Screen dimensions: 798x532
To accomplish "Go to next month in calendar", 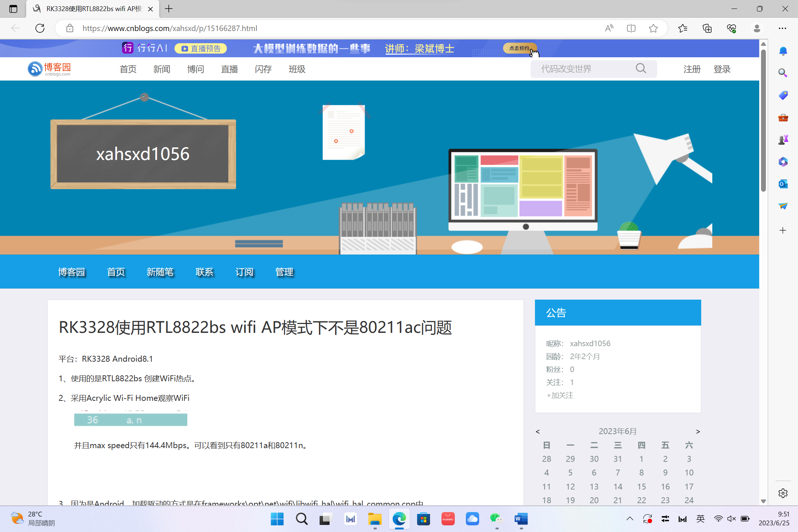I will click(698, 432).
